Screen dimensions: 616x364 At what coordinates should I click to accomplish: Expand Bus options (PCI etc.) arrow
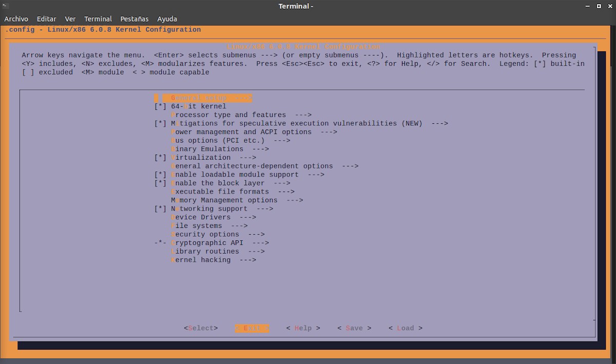(282, 141)
